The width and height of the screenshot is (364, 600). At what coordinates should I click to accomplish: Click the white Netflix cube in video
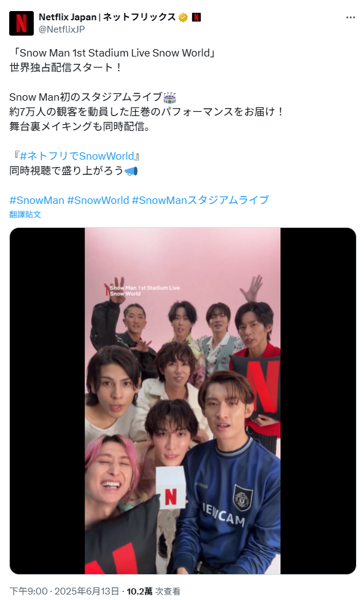[170, 488]
